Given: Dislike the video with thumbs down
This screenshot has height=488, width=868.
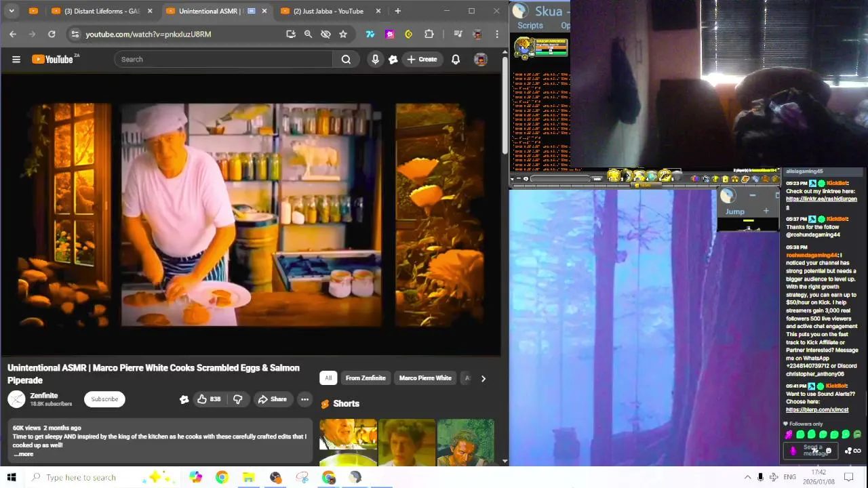Looking at the screenshot, I should coord(238,399).
